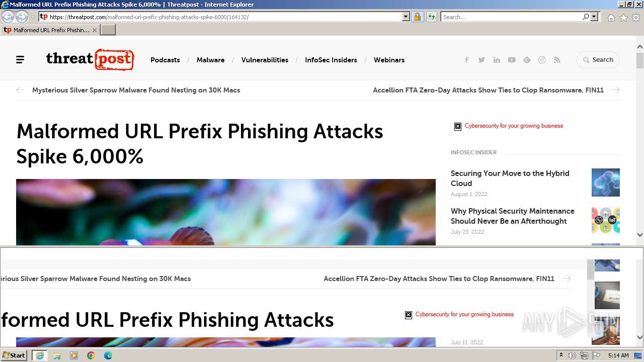Click the 5:14 AM clock

pyautogui.click(x=618, y=355)
